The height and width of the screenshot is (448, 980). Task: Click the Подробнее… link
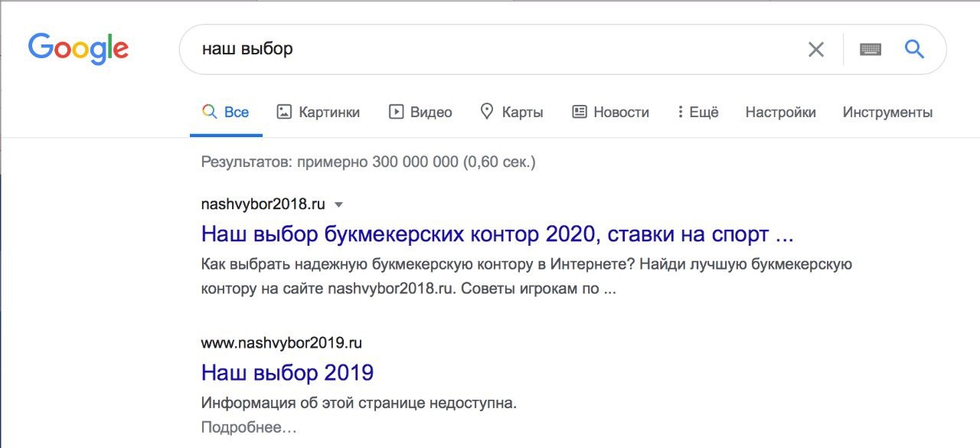249,427
